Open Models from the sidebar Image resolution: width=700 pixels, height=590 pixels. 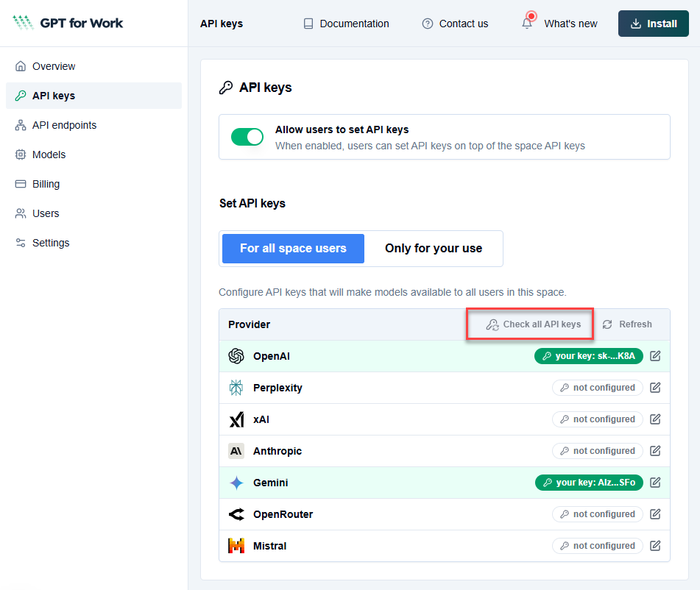pos(21,154)
